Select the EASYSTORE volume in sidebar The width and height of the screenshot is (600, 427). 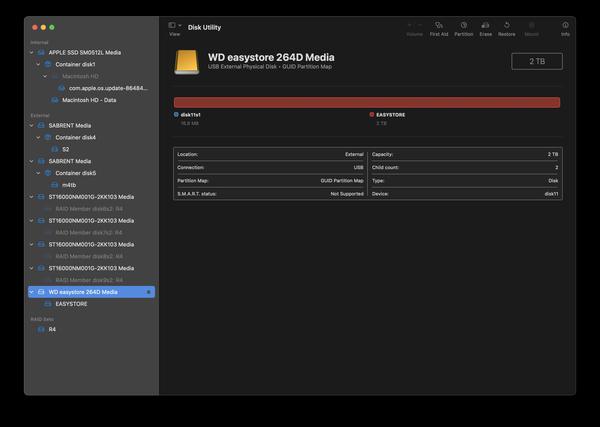[x=71, y=304]
